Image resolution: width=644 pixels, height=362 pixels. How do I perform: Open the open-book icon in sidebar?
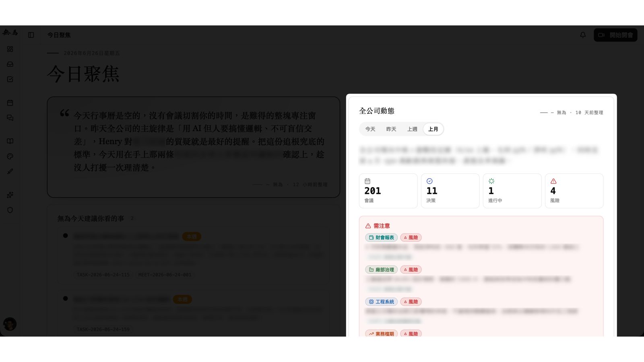click(10, 141)
